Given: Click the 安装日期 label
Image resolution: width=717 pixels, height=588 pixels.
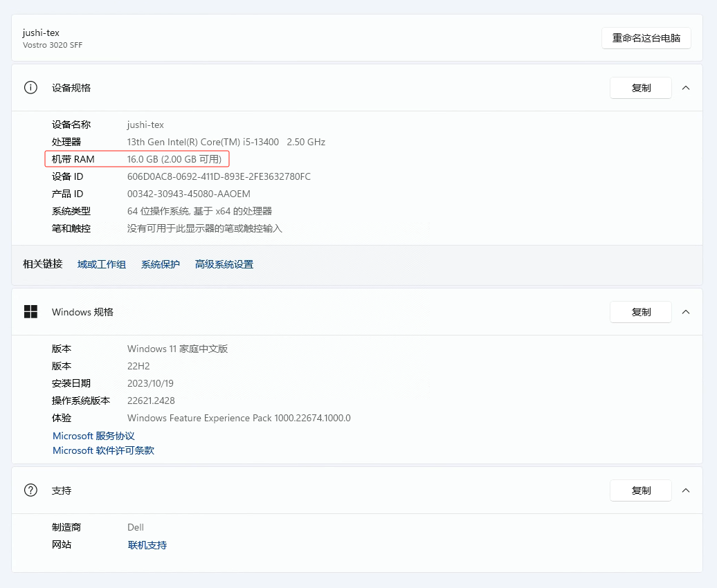Looking at the screenshot, I should 71,383.
